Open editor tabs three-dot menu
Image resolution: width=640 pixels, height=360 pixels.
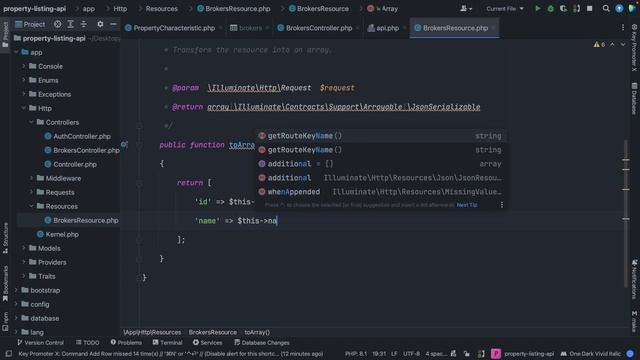tap(622, 28)
